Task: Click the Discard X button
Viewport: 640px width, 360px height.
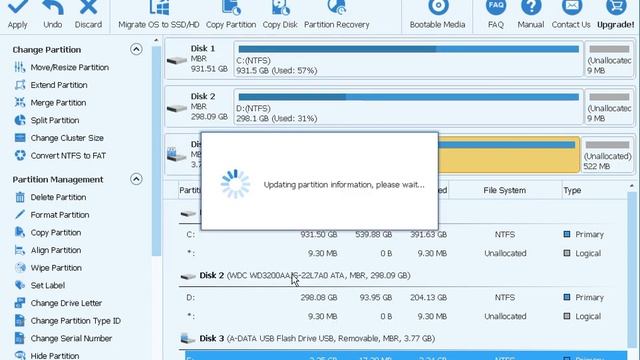Action: click(88, 15)
